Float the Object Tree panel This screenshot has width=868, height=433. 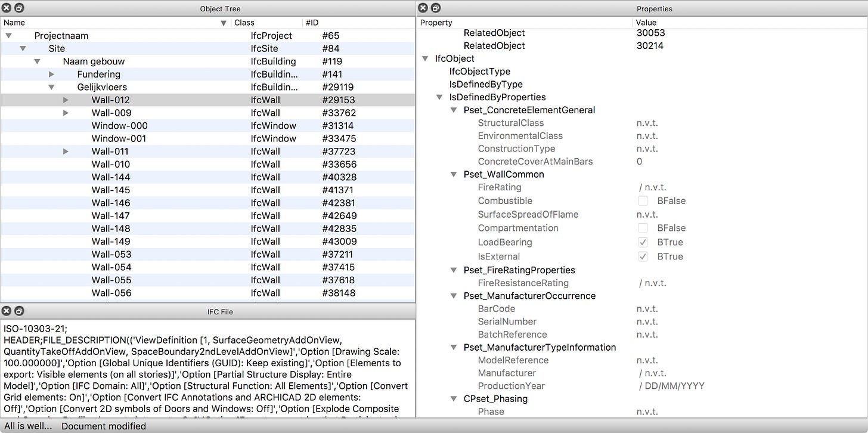19,8
